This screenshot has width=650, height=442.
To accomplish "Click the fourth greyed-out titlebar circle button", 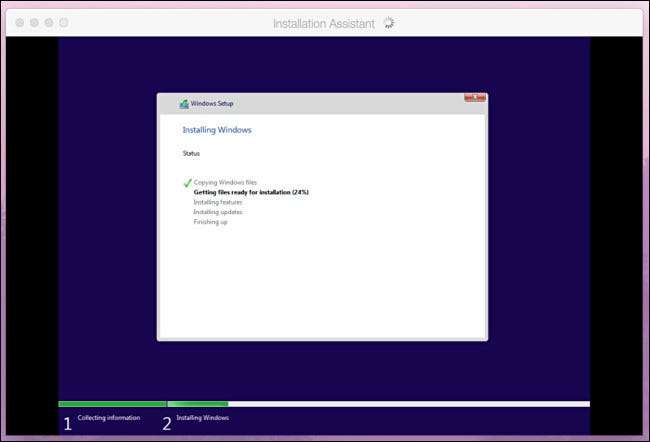I will (63, 23).
